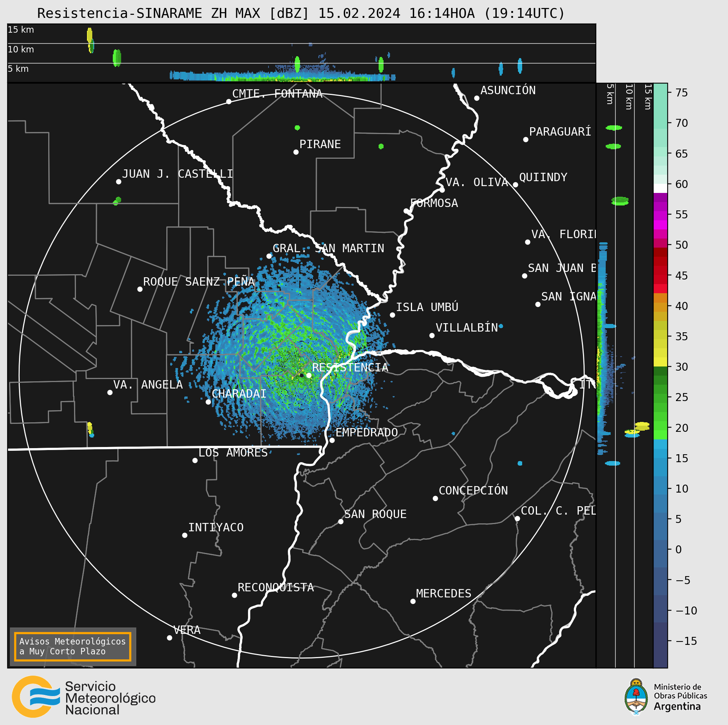Click the JUAN J. CASTELLI label

(x=177, y=174)
